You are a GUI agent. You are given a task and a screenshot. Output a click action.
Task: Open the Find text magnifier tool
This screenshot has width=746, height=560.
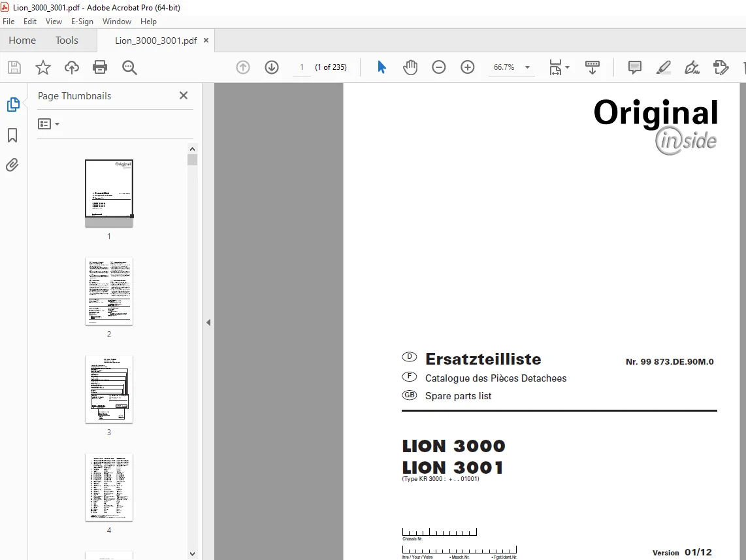pos(129,67)
